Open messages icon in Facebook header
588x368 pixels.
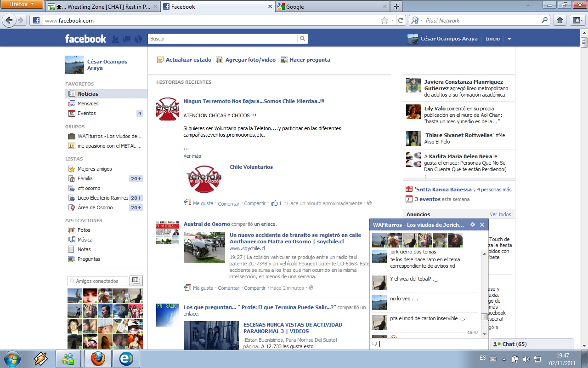coord(127,39)
